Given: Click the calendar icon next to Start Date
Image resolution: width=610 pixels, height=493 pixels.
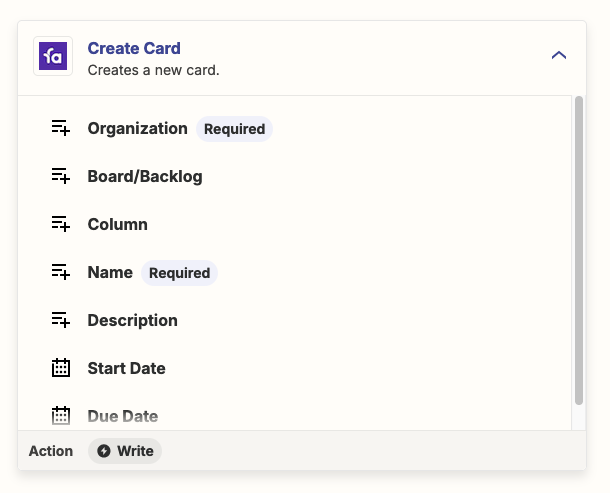Looking at the screenshot, I should (61, 368).
